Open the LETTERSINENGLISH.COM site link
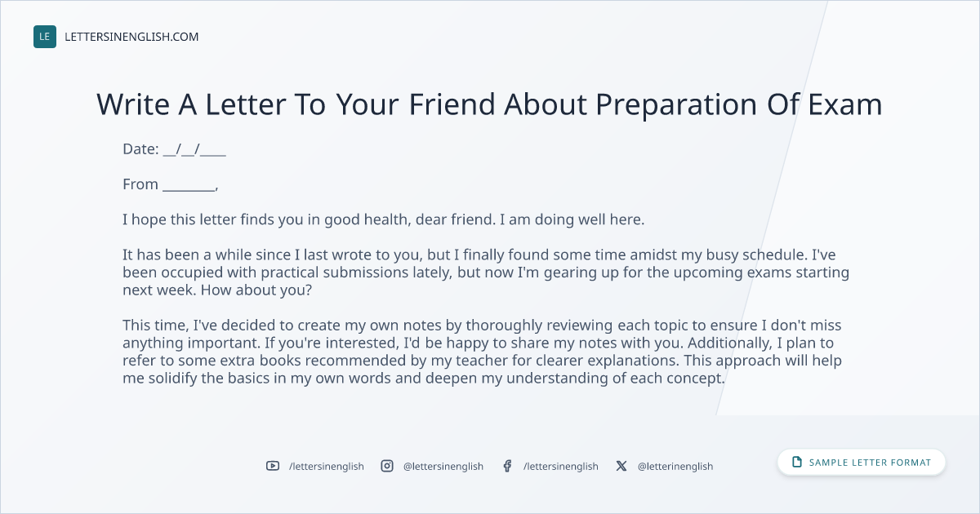The width and height of the screenshot is (980, 514). [131, 37]
